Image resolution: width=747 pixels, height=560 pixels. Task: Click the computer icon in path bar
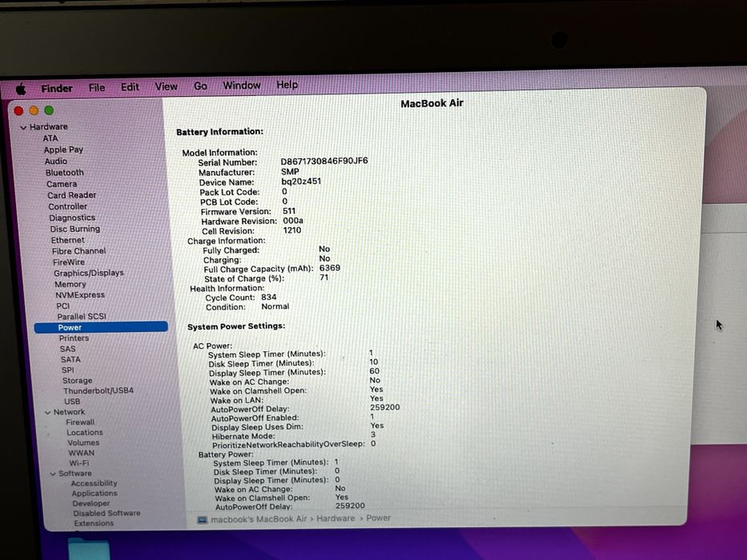coord(202,520)
